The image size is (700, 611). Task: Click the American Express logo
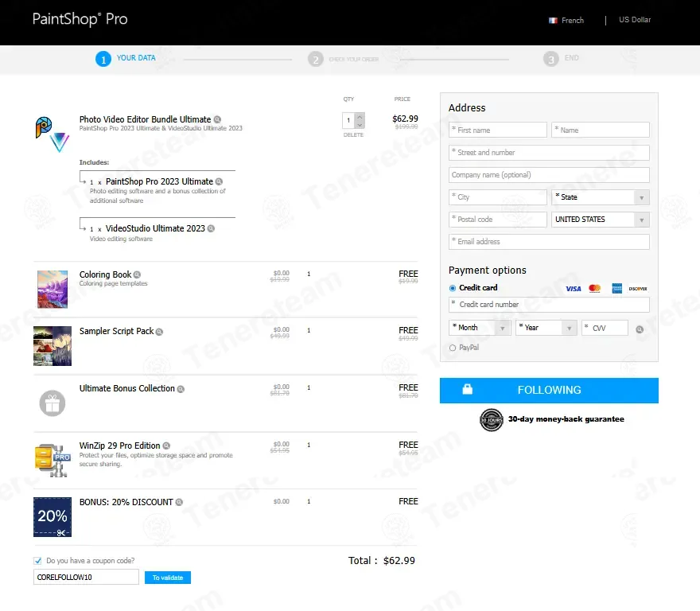617,289
